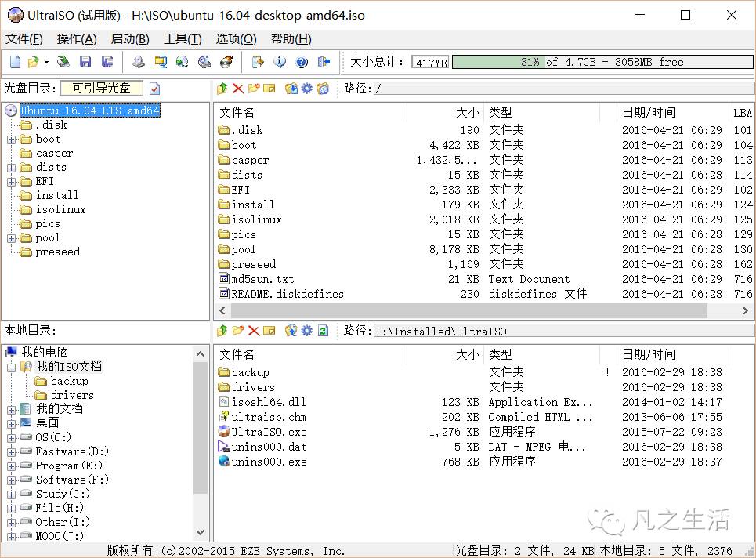Image resolution: width=756 pixels, height=558 pixels.
Task: Click the red X delete icon in ISO panel
Action: tap(237, 88)
